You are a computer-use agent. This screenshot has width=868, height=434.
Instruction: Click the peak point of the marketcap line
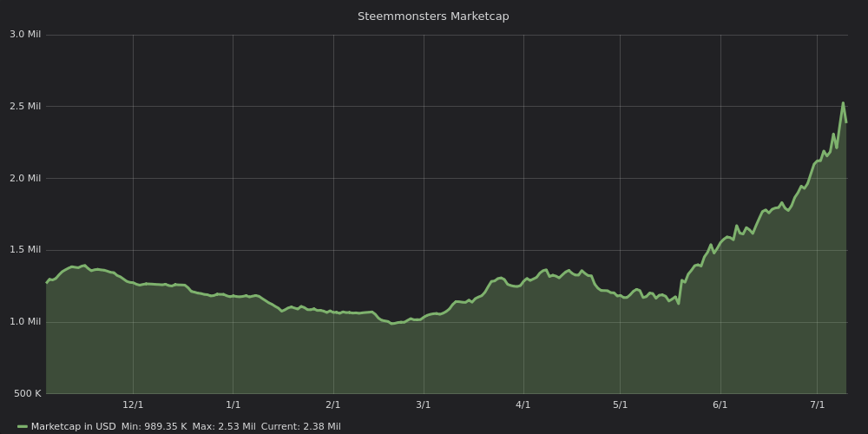tap(843, 103)
